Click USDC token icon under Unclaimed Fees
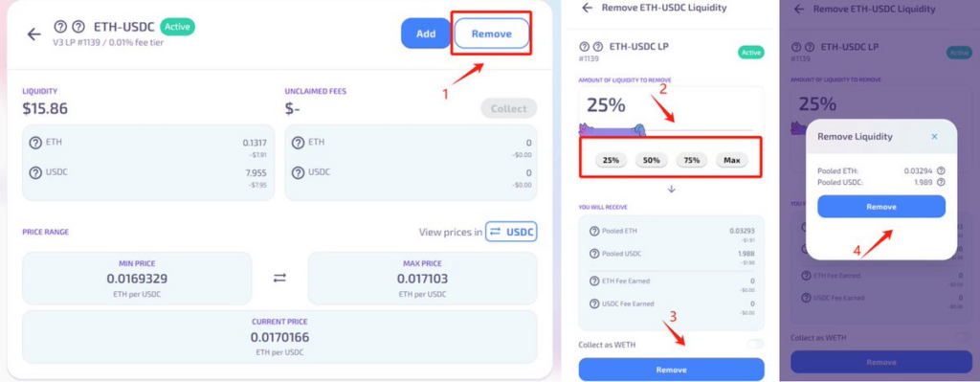Image resolution: width=980 pixels, height=382 pixels. tap(299, 172)
